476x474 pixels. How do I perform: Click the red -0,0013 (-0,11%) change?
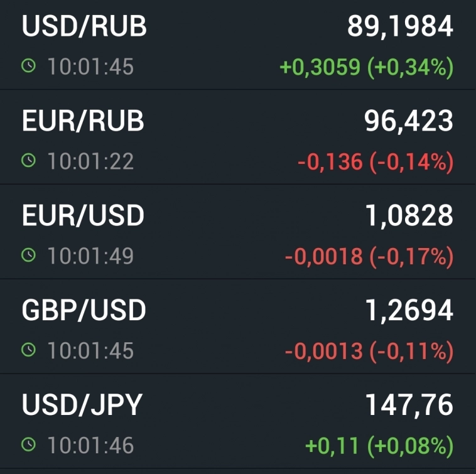(369, 352)
